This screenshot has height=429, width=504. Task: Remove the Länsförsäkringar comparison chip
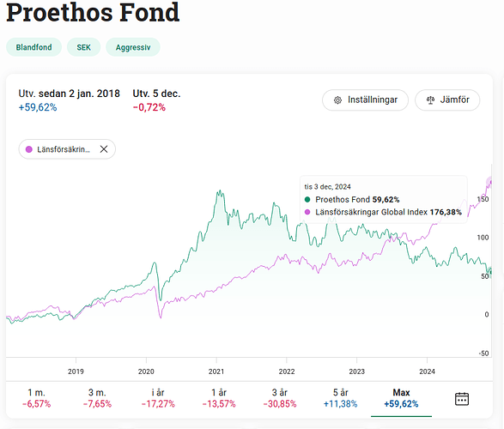[x=104, y=149]
